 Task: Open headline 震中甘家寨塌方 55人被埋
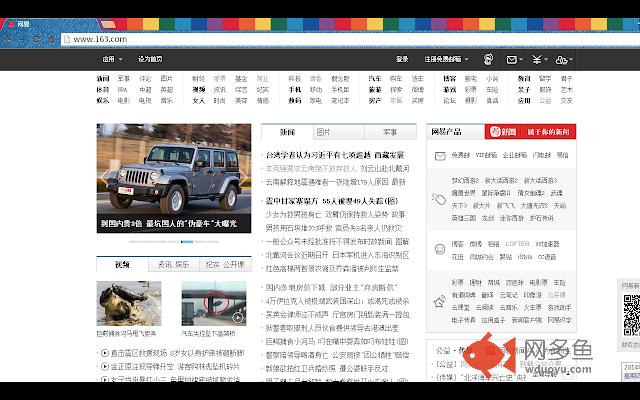pyautogui.click(x=331, y=201)
